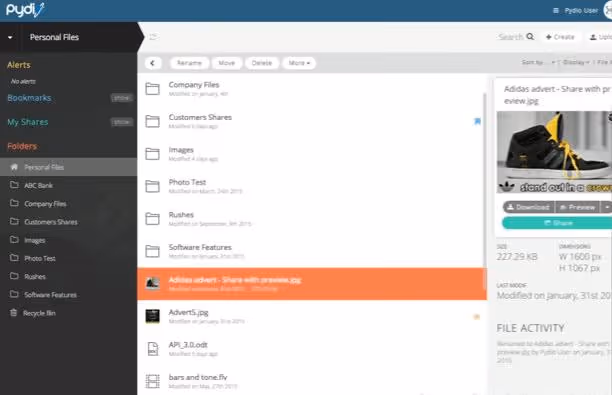Click the Company Files folder icon in list
This screenshot has width=612, height=395.
[x=152, y=89]
